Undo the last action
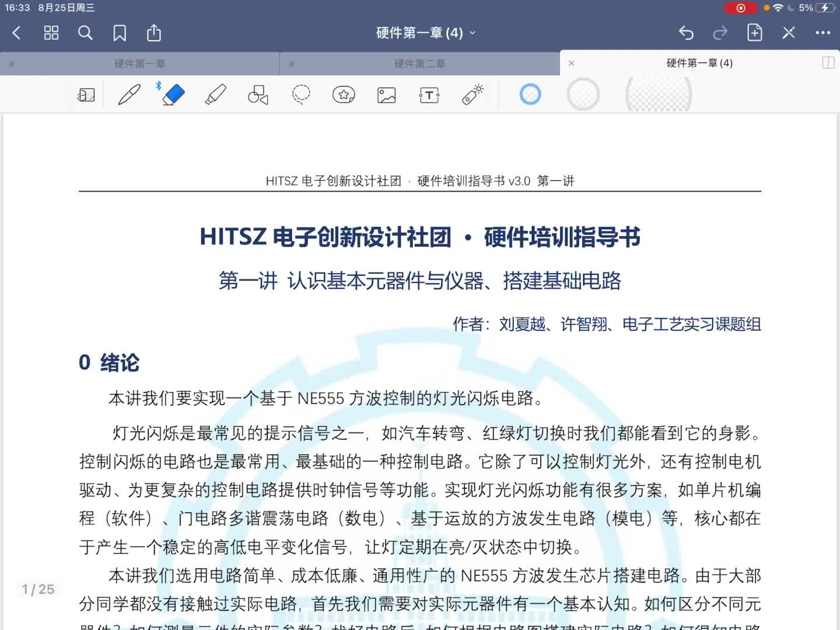Image resolution: width=840 pixels, height=630 pixels. [687, 33]
